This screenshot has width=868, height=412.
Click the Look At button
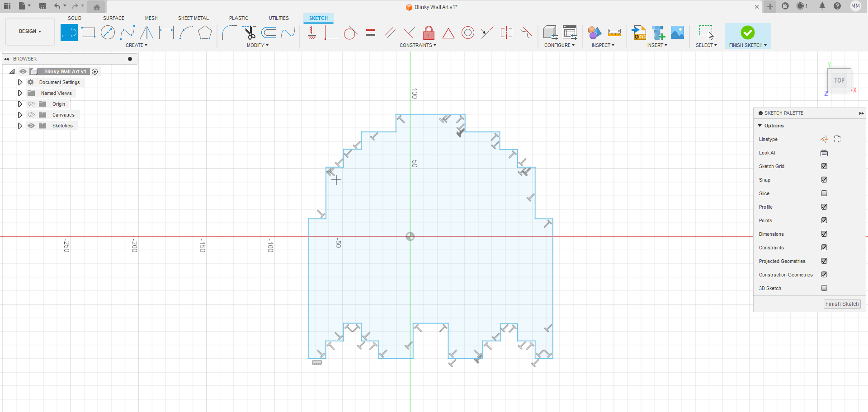(x=824, y=153)
